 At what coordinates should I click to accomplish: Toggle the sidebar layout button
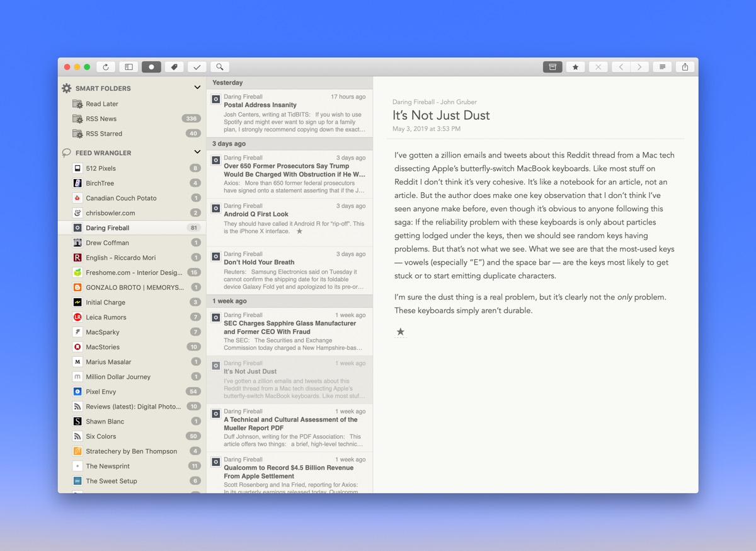tap(129, 67)
